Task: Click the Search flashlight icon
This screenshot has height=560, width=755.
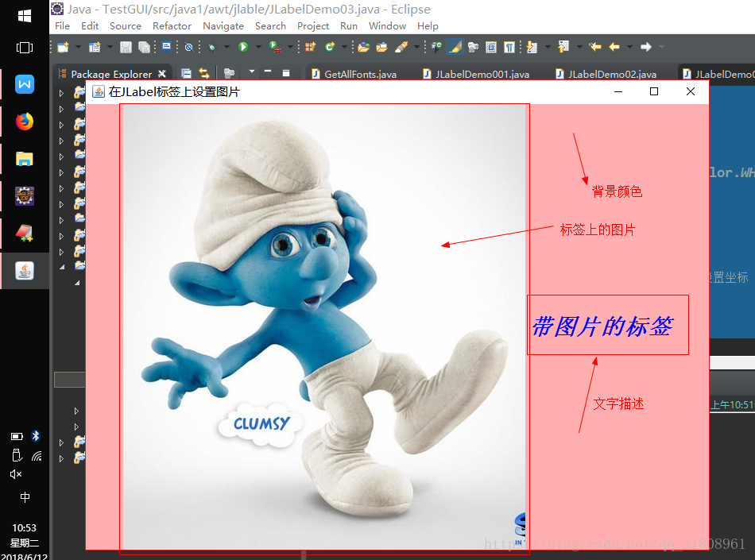Action: (x=401, y=47)
